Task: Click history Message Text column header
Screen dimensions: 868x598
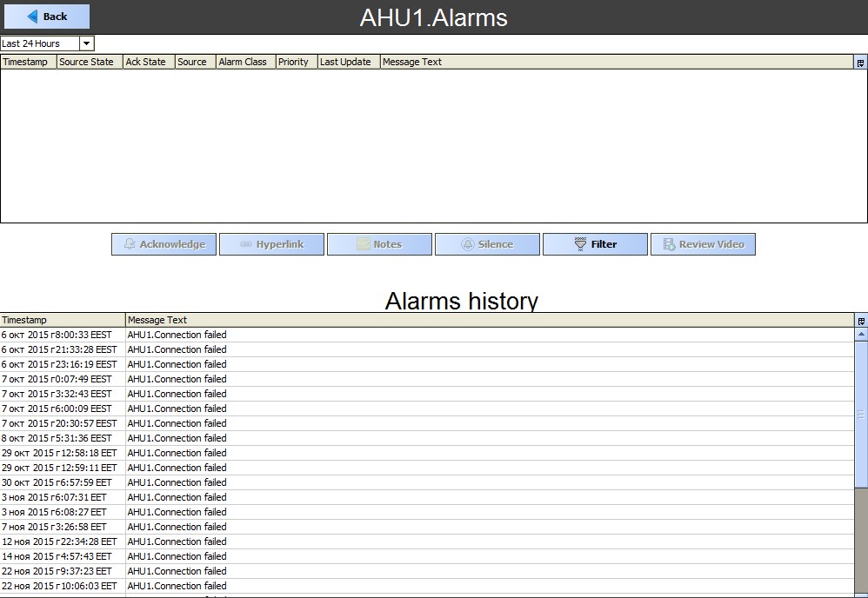Action: click(x=490, y=320)
